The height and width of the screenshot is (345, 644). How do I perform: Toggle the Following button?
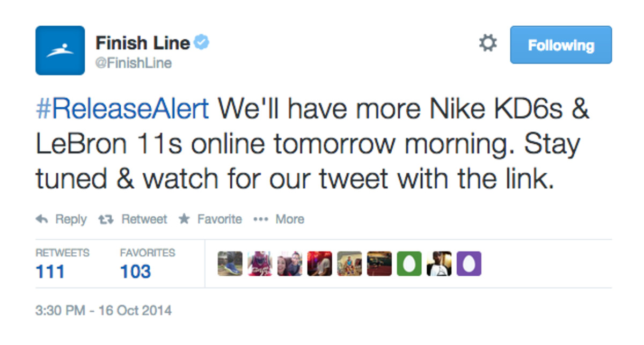coord(561,45)
